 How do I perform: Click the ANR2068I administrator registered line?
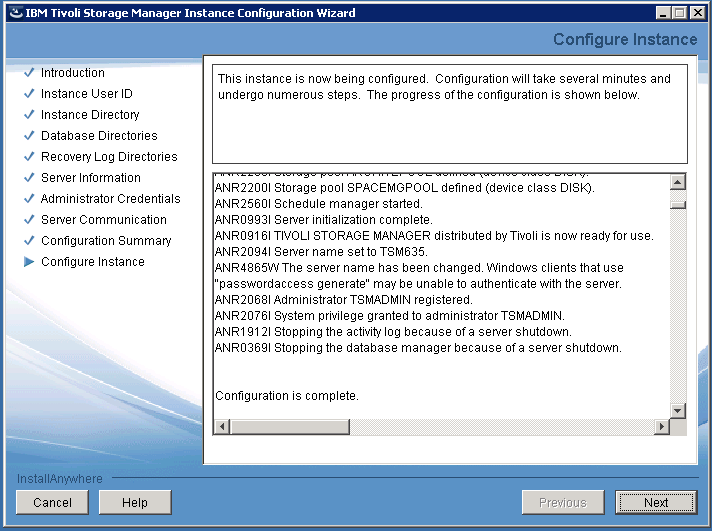344,300
